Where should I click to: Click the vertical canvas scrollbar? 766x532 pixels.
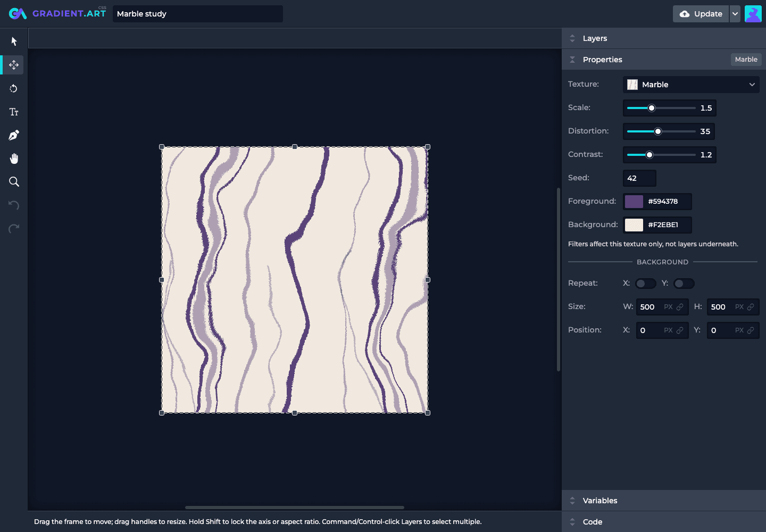pyautogui.click(x=558, y=280)
